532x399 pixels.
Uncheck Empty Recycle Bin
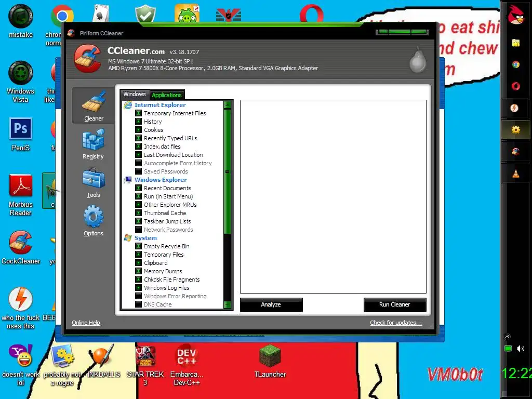click(138, 246)
